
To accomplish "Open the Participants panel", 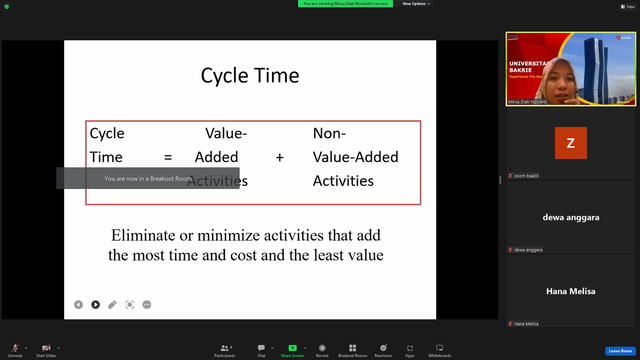I will [225, 350].
